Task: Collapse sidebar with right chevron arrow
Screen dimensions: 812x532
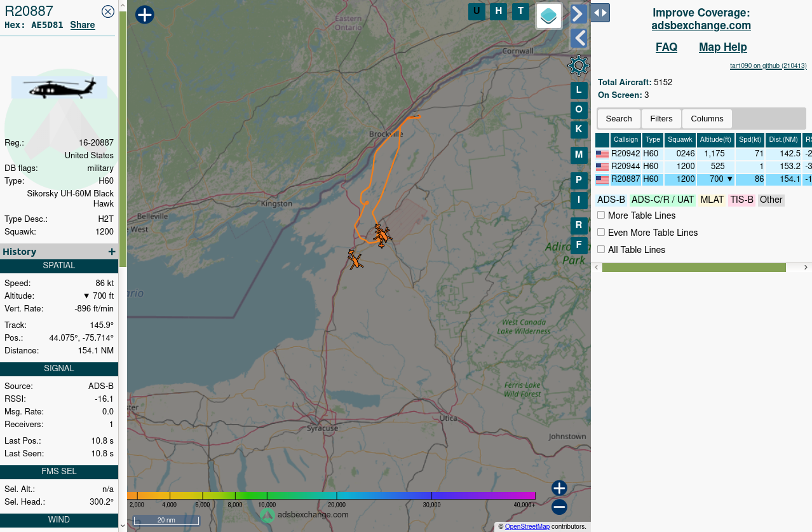Action: tap(578, 13)
